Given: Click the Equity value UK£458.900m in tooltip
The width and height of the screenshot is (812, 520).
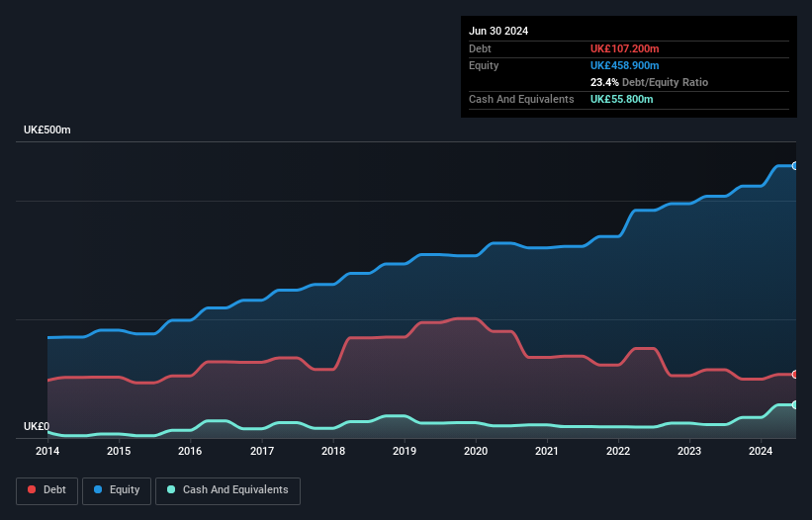Looking at the screenshot, I should click(x=624, y=65).
